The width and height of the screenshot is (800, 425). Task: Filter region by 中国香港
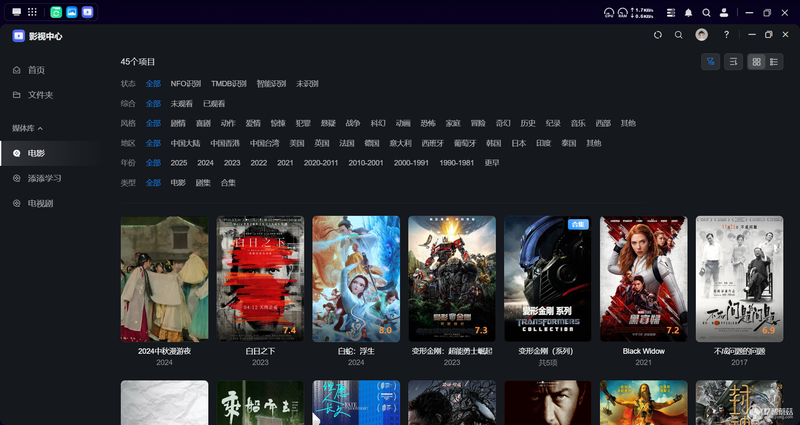[225, 143]
